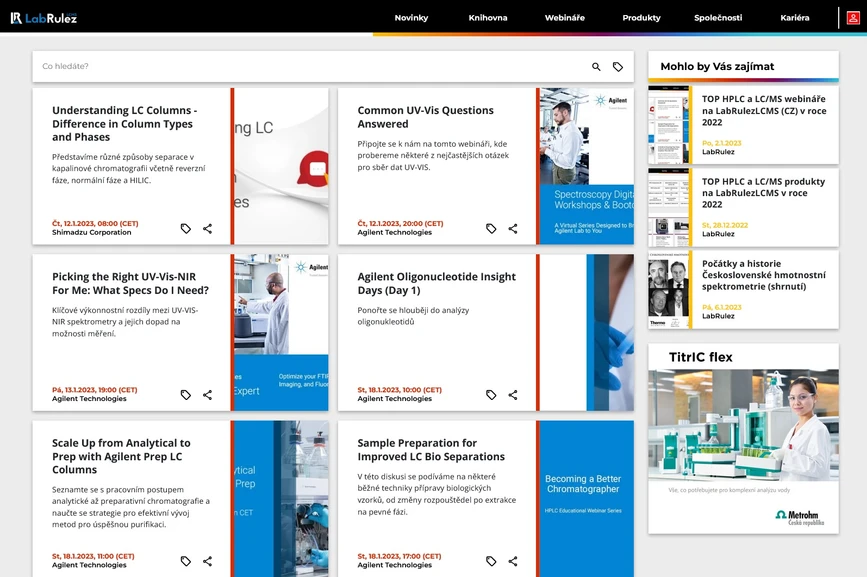Screen dimensions: 867x577
Task: Open the Produkty menu
Action: tap(641, 18)
